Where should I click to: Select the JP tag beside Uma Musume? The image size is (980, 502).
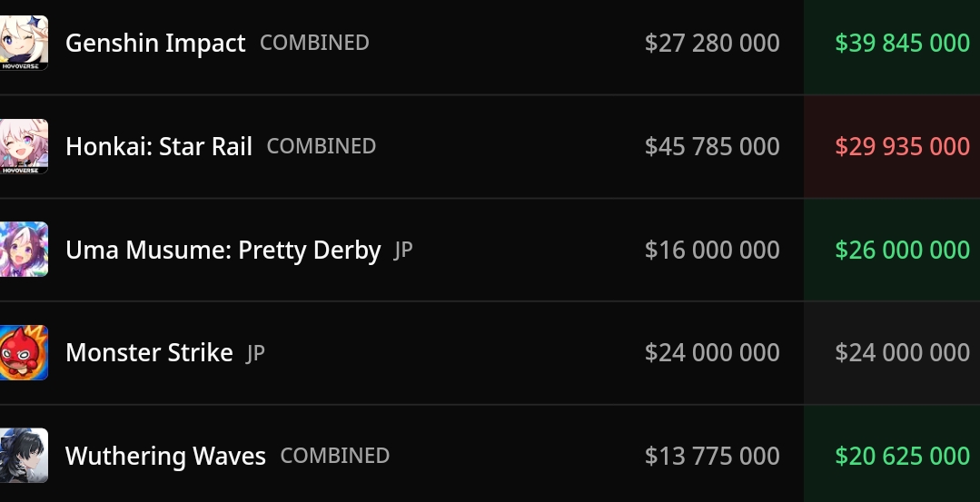[x=404, y=249]
